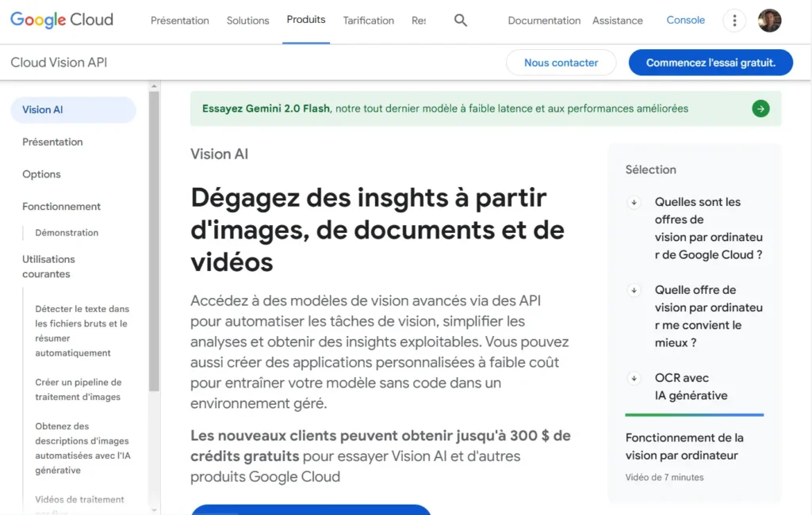Viewport: 812px width, 515px height.
Task: Select Options in sidebar
Action: coord(41,174)
